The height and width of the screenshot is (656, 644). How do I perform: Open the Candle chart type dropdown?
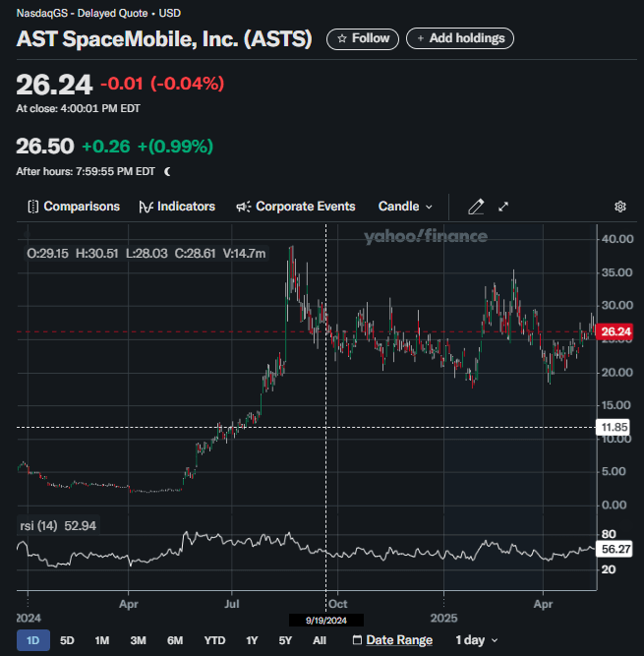405,207
